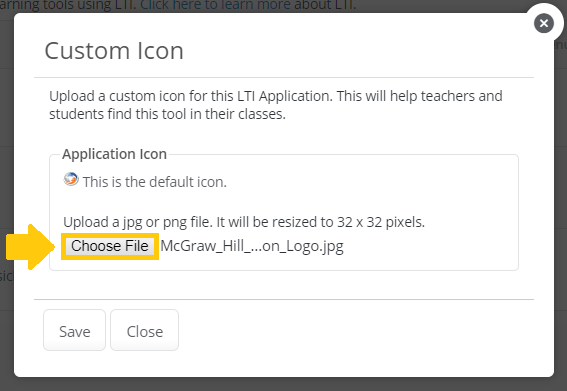Click the Close button beside Save
Screen dimensions: 567x391
(144, 330)
